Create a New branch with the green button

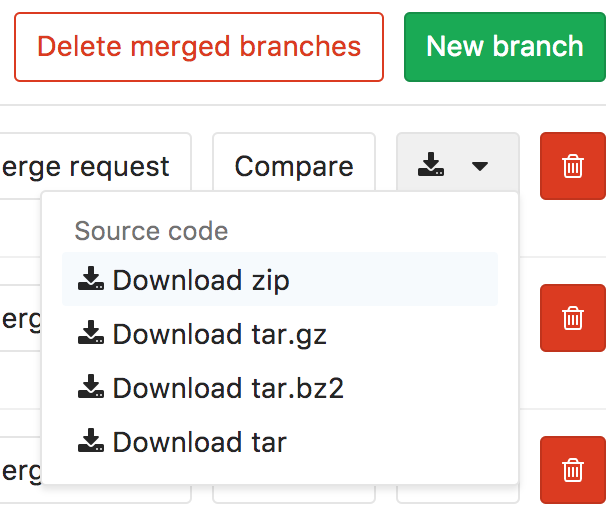(x=505, y=47)
